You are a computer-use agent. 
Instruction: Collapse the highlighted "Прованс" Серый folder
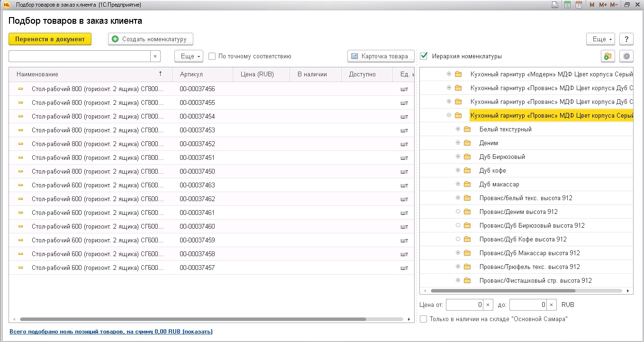pyautogui.click(x=449, y=115)
